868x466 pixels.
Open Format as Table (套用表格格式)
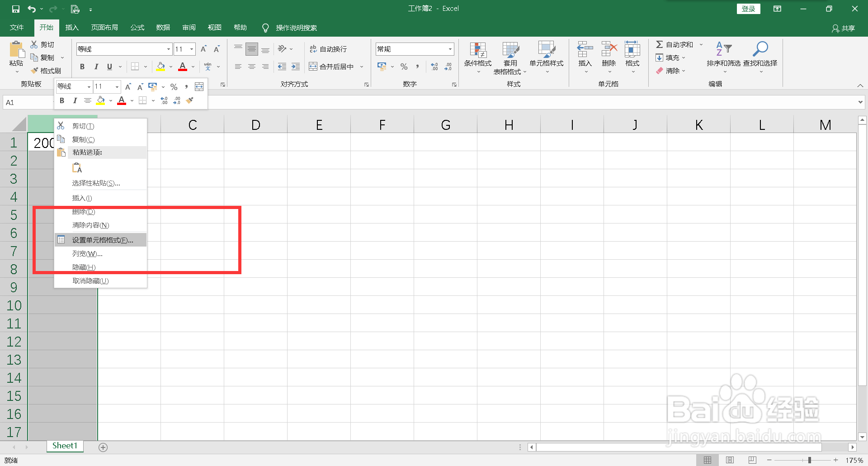[x=510, y=58]
